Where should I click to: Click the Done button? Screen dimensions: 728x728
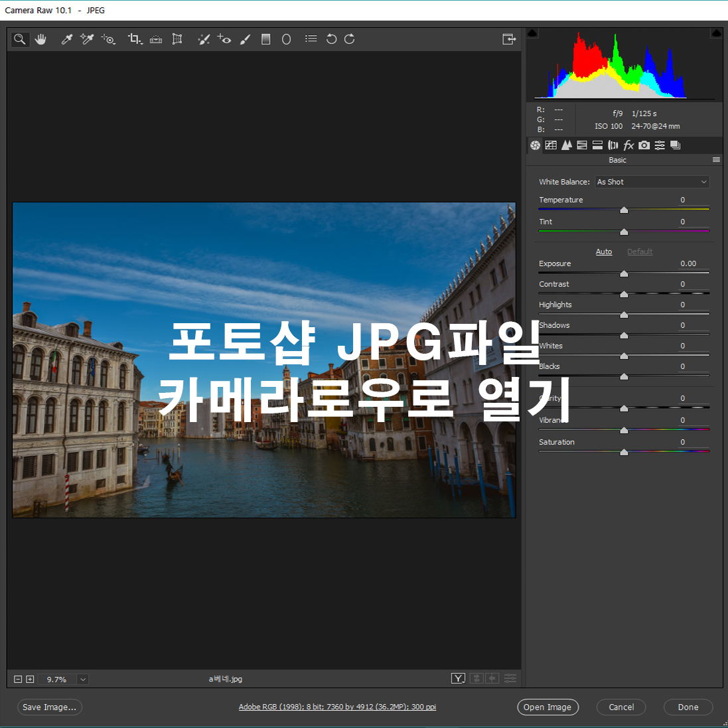click(688, 707)
